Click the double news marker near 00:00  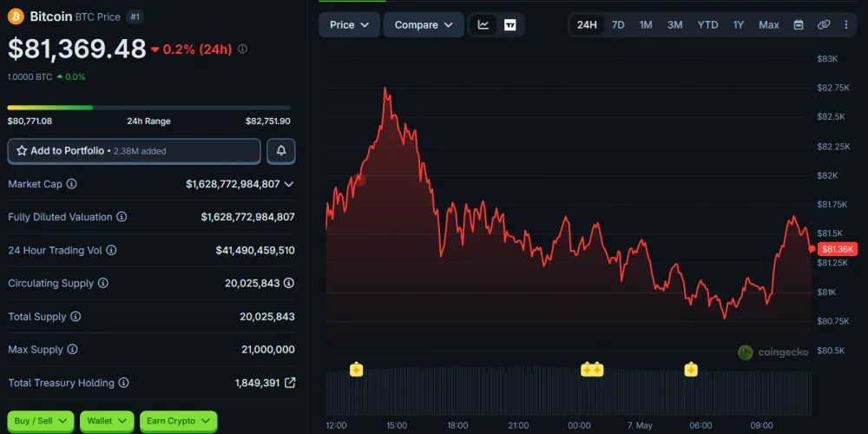tap(592, 369)
